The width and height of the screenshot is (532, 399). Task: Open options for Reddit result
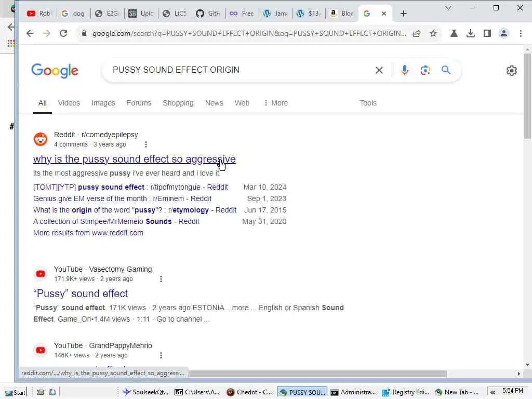pyautogui.click(x=146, y=144)
